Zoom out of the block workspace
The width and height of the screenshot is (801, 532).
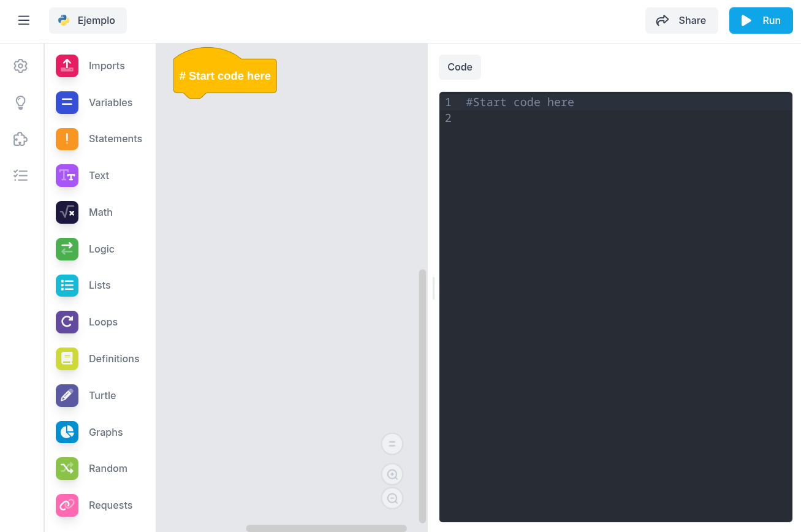tap(392, 498)
